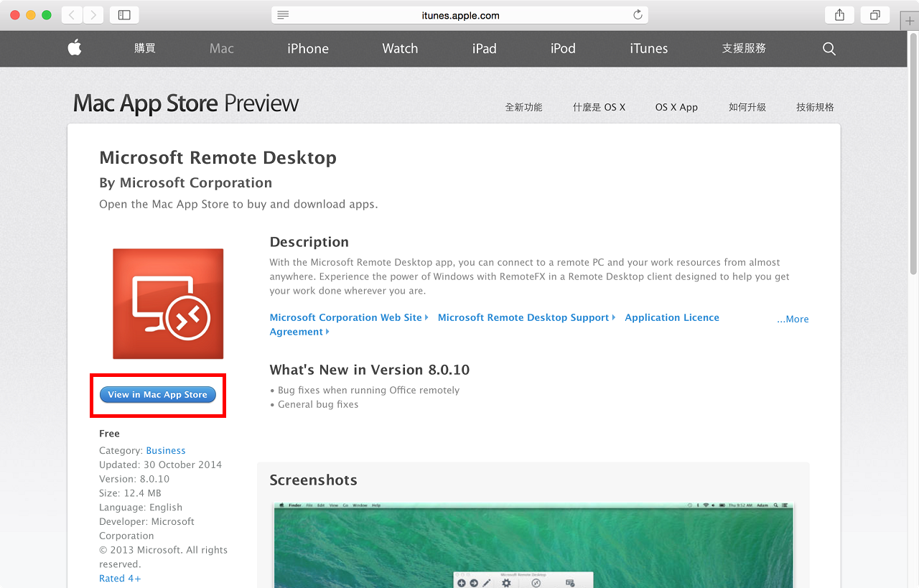Go to the Watch navigation item
The height and width of the screenshot is (588, 919).
[400, 48]
